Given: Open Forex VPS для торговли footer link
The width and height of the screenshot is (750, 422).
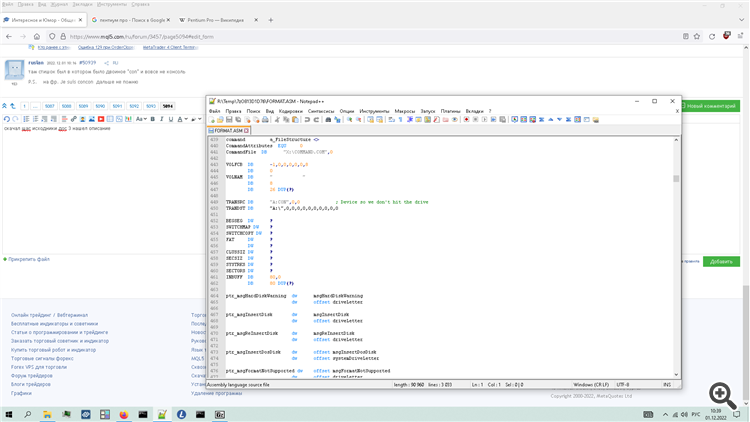Looking at the screenshot, I should [39, 367].
